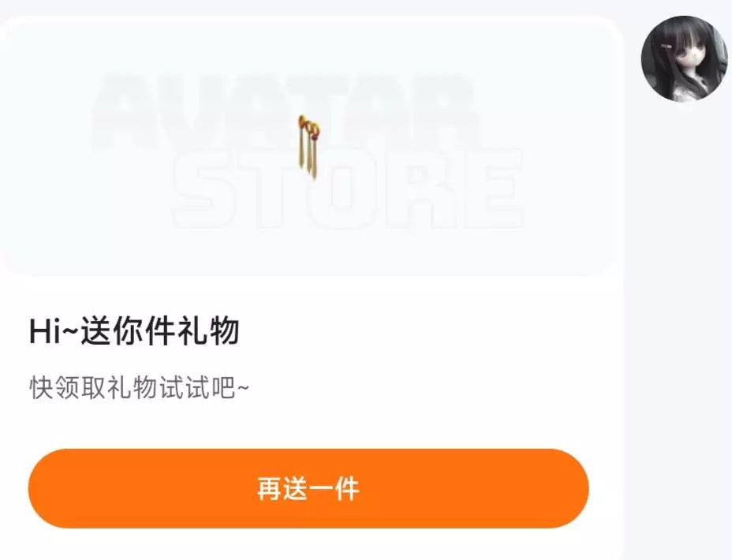Tap the doll avatar's orange hairpin

(x=667, y=47)
